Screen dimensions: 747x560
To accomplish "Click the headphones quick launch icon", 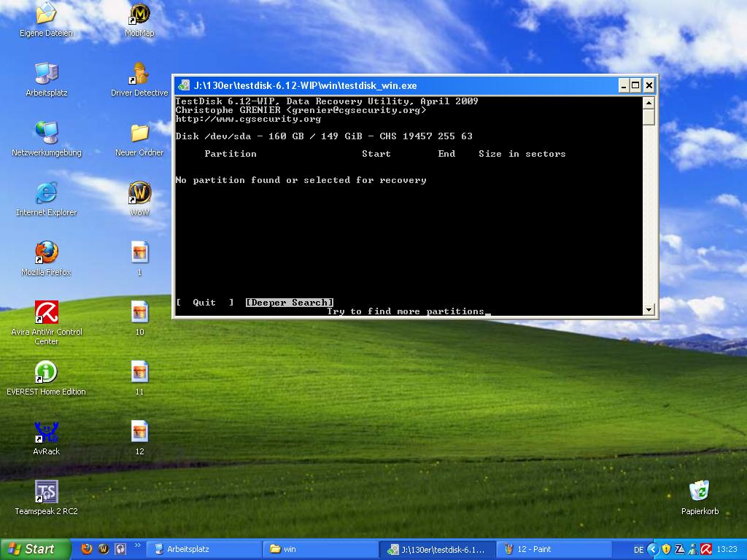I will pyautogui.click(x=120, y=549).
